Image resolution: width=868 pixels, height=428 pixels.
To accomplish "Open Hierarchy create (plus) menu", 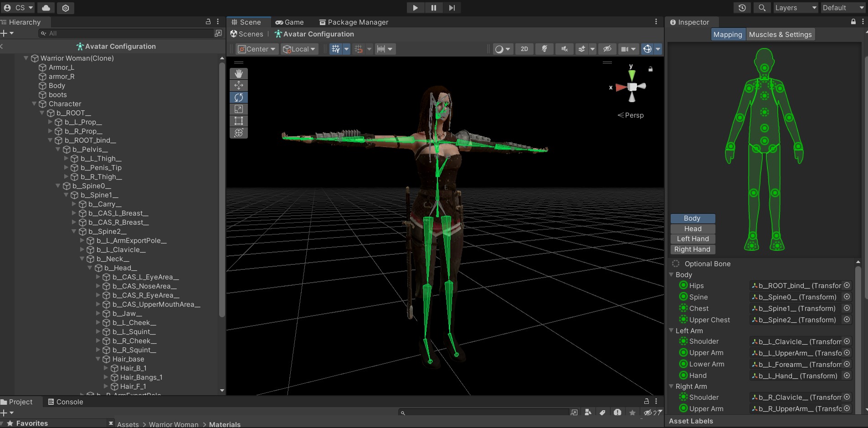I will [x=7, y=33].
